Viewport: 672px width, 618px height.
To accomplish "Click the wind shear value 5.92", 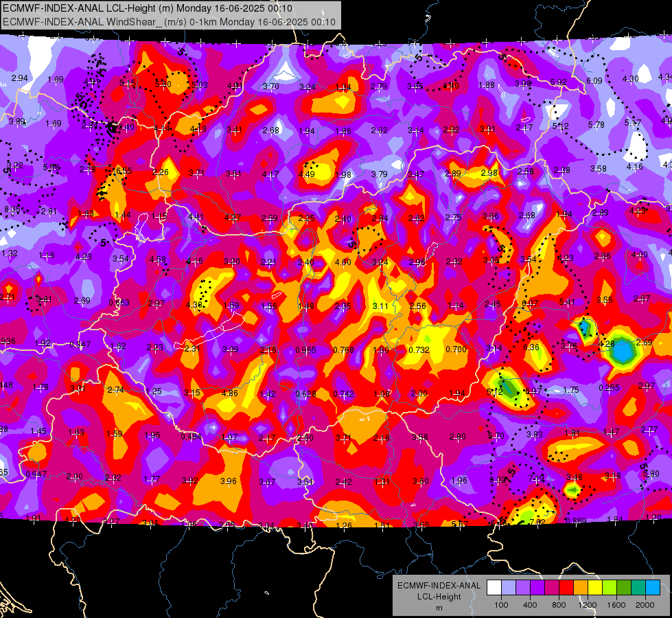I will point(559,82).
